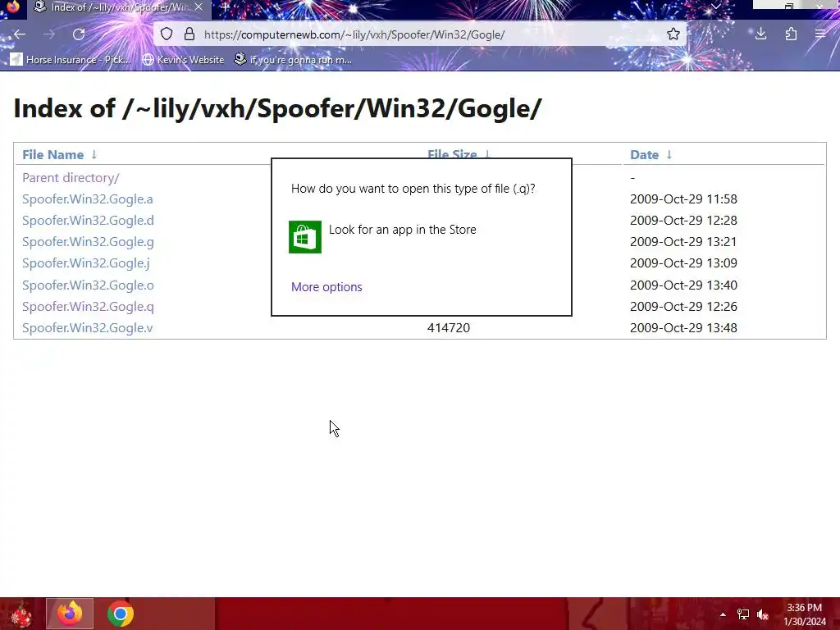Image resolution: width=840 pixels, height=630 pixels.
Task: Download Spoofer.Win32.Gogle.o
Action: 88,285
